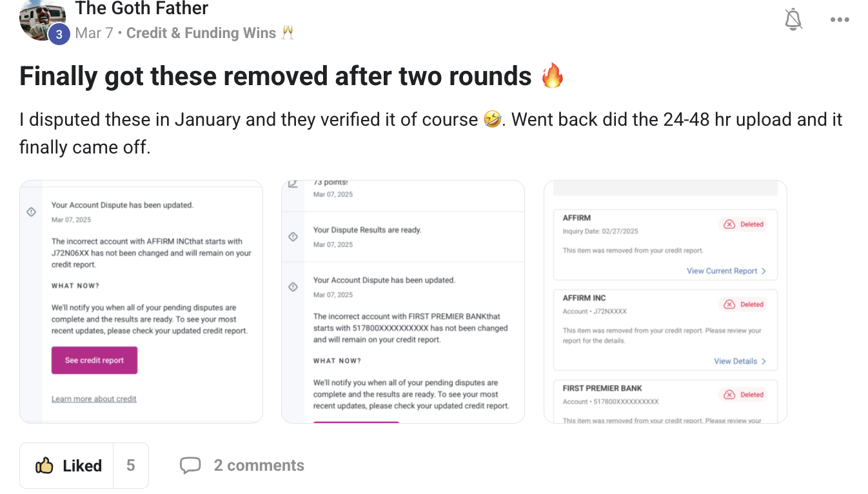Open the like count of 5
The image size is (868, 494).
(131, 465)
